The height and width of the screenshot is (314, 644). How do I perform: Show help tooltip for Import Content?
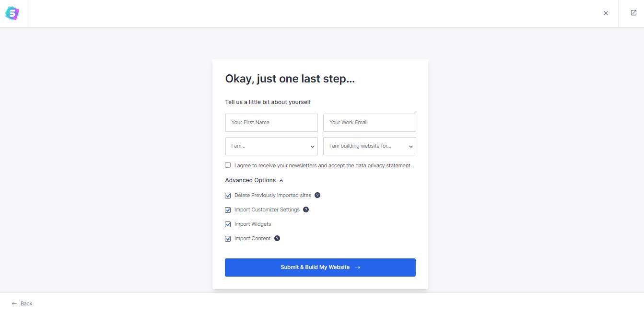277,238
